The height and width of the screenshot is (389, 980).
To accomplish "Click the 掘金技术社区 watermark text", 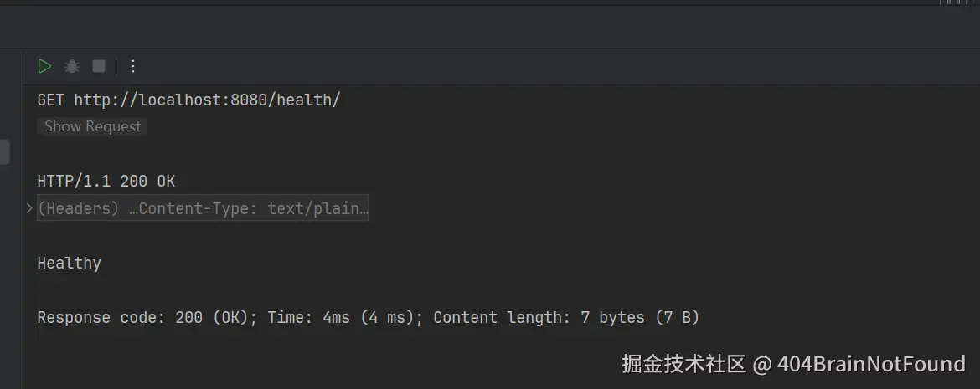I will coord(683,364).
